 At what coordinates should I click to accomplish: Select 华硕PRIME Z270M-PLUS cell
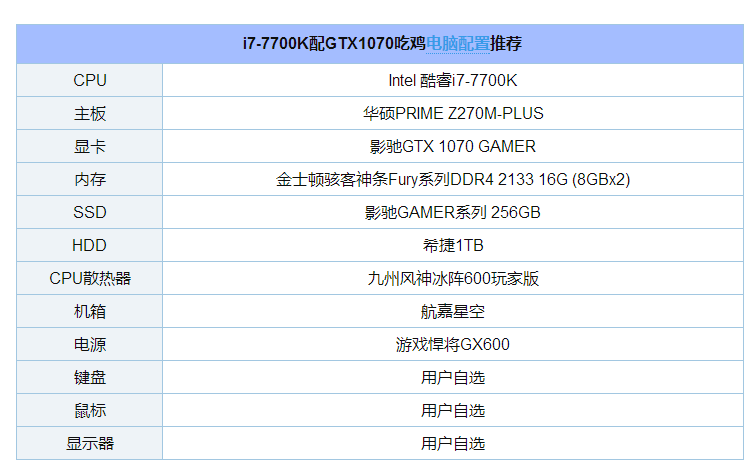point(453,114)
